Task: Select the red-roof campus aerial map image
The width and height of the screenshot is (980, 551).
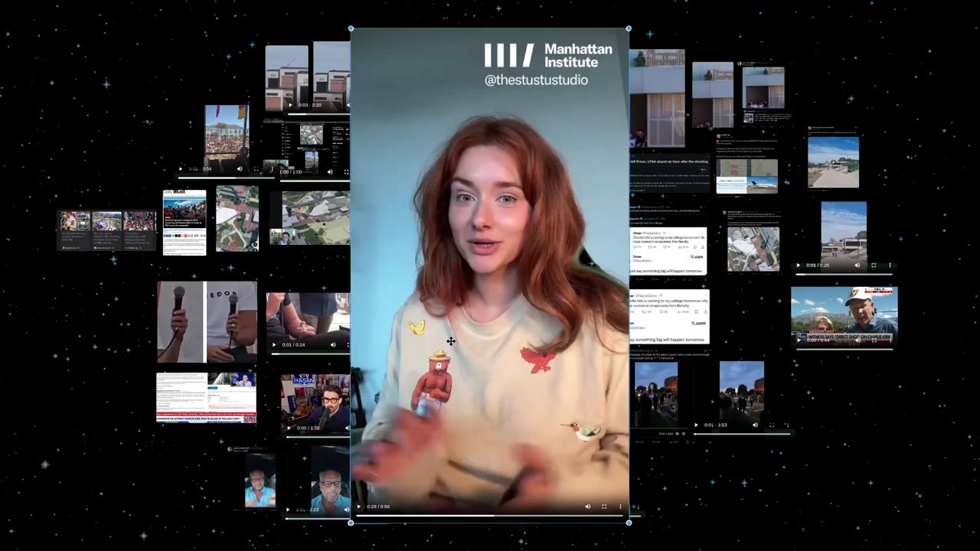Action: pyautogui.click(x=237, y=219)
